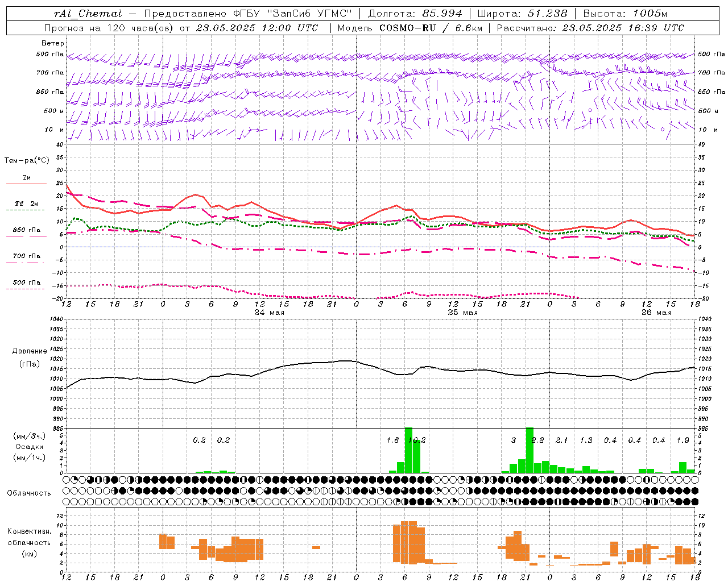Click the Td 2м legend label
Viewport: 728px width, 582px height.
point(27,203)
